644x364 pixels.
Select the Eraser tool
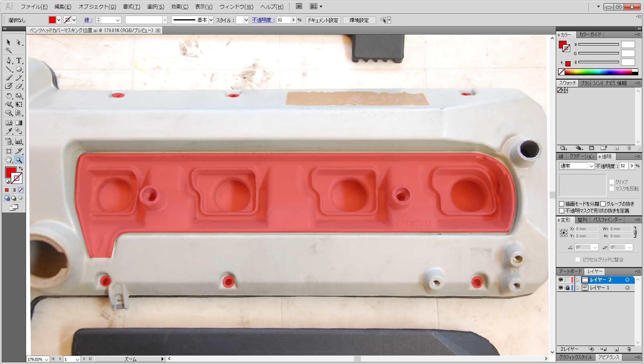(x=19, y=86)
